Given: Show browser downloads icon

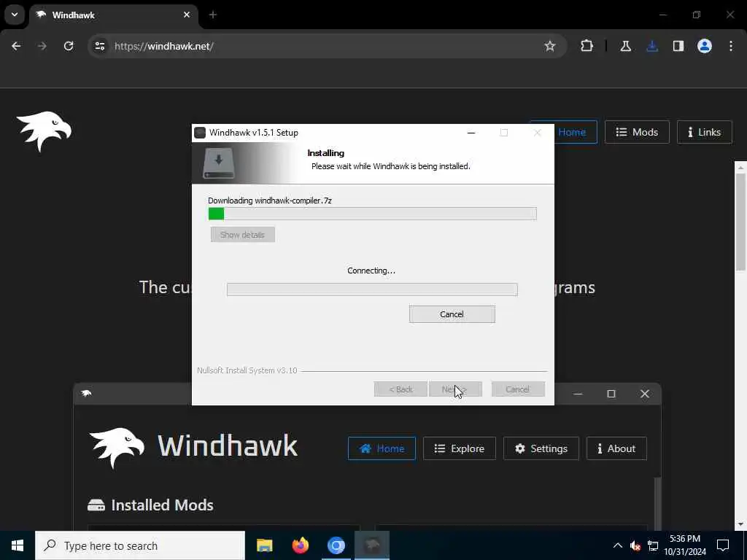Looking at the screenshot, I should 651,46.
